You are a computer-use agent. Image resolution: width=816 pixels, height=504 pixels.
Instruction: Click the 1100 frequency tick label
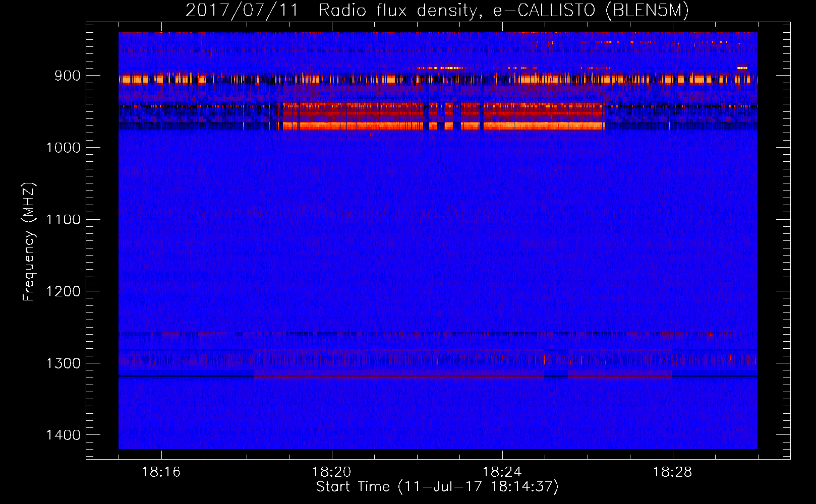coord(63,220)
